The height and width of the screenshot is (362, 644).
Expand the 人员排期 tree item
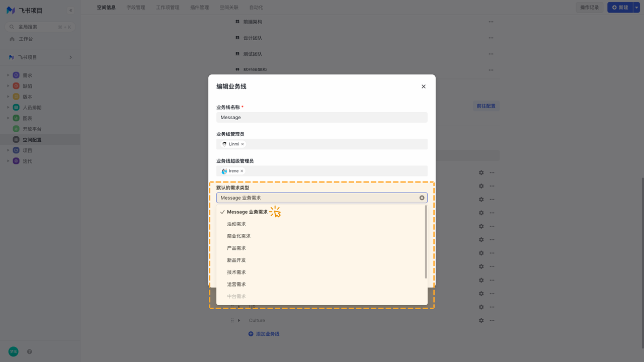point(8,107)
